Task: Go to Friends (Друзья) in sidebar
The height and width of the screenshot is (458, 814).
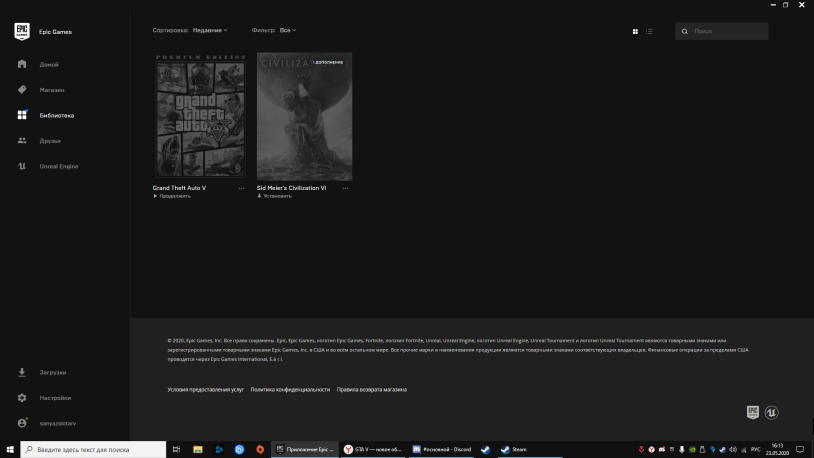Action: [50, 141]
